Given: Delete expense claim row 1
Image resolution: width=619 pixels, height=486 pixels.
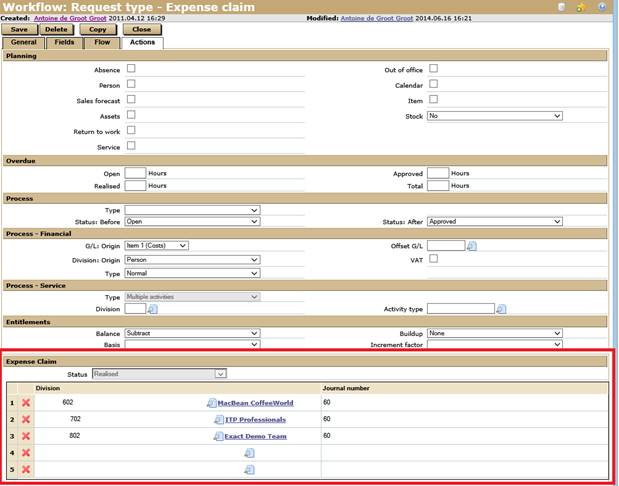Looking at the screenshot, I should [x=26, y=403].
